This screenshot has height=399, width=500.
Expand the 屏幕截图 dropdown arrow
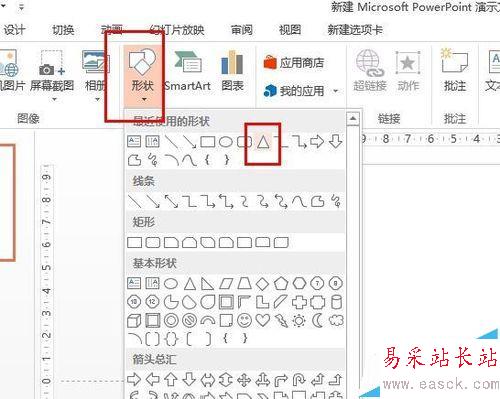click(54, 99)
